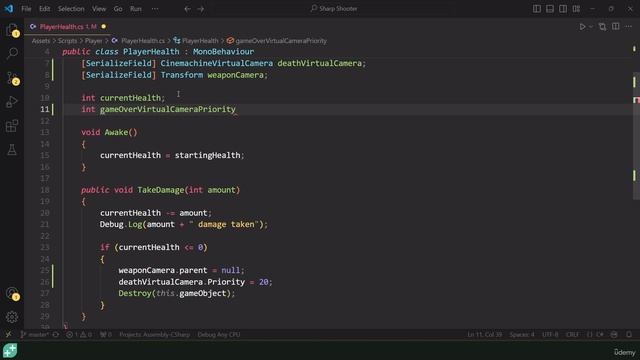Click the Sharp Shooter command center search

coord(334,9)
